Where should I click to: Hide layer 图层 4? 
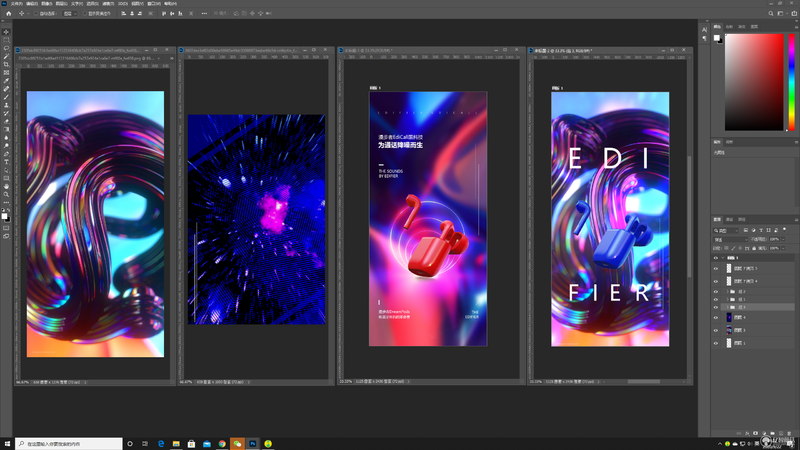[715, 317]
